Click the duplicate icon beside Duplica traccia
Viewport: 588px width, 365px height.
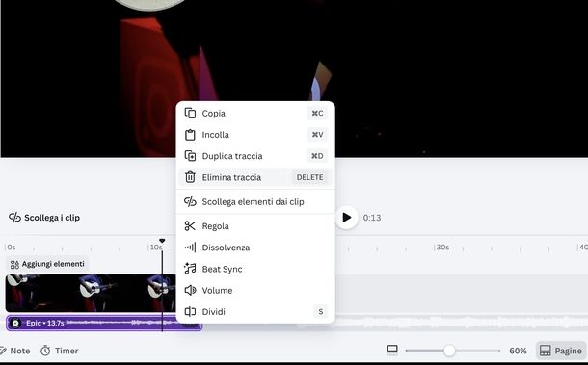[190, 156]
